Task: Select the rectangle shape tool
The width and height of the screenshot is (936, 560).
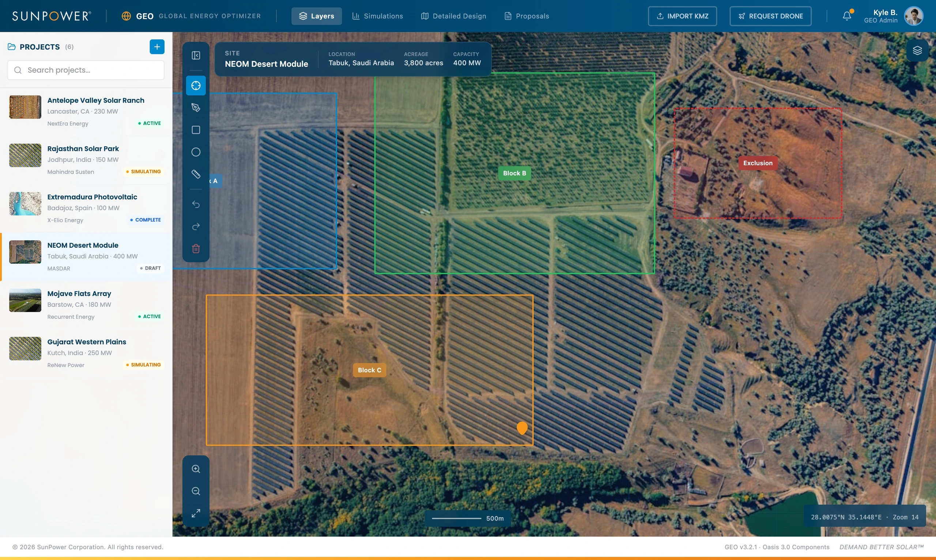Action: coord(196,130)
